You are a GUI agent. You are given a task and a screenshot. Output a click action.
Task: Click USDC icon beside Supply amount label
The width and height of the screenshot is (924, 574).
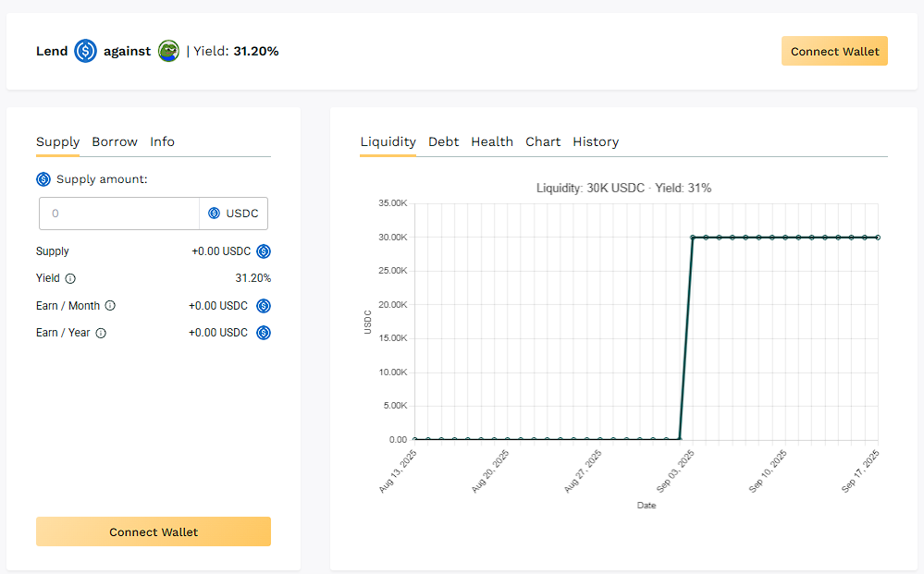pos(43,179)
